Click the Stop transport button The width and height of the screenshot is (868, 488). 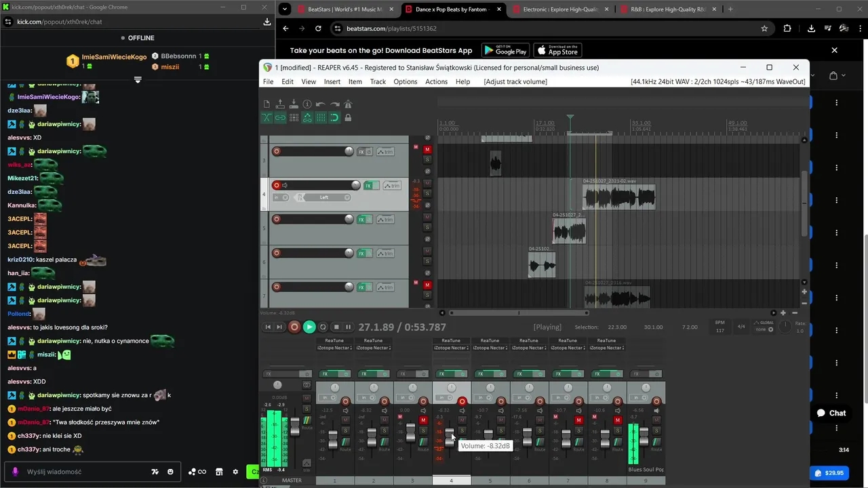336,327
